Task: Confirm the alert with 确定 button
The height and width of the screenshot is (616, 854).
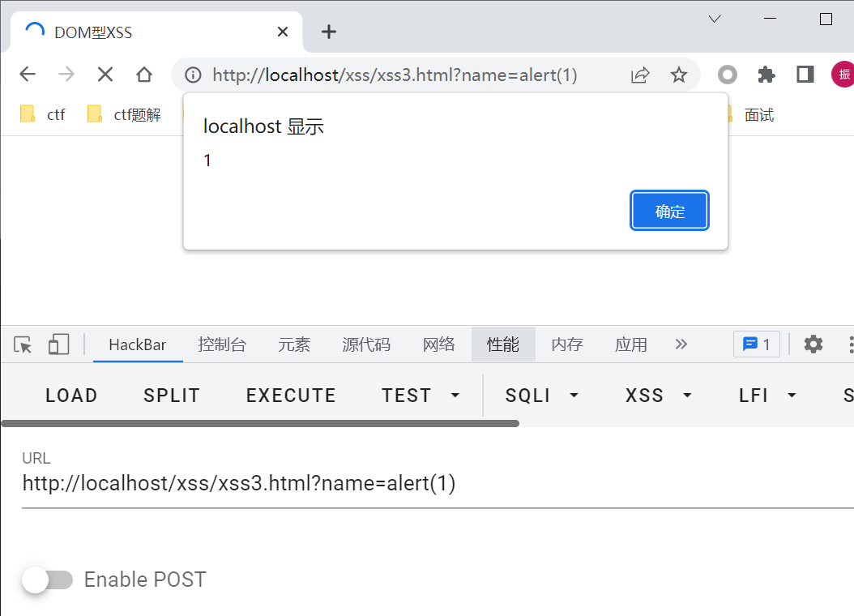Action: [x=669, y=211]
